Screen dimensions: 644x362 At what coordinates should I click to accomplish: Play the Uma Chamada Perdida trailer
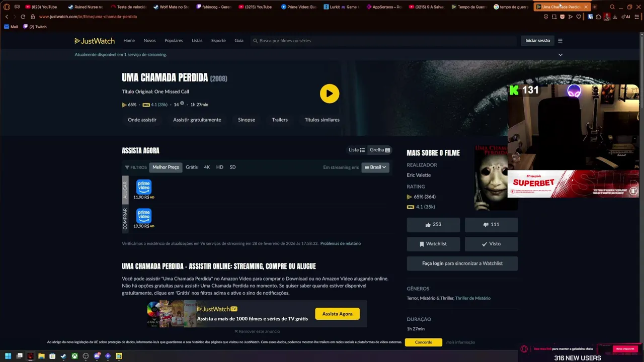pyautogui.click(x=330, y=94)
